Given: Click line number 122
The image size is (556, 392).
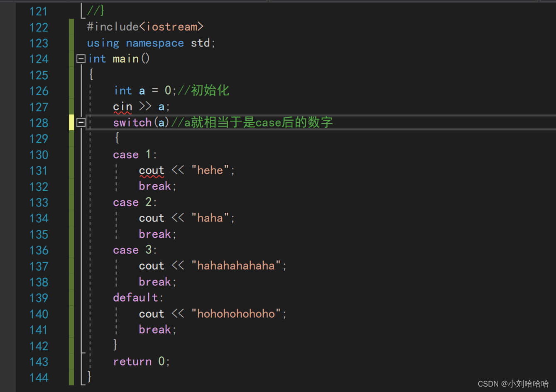Looking at the screenshot, I should point(39,27).
